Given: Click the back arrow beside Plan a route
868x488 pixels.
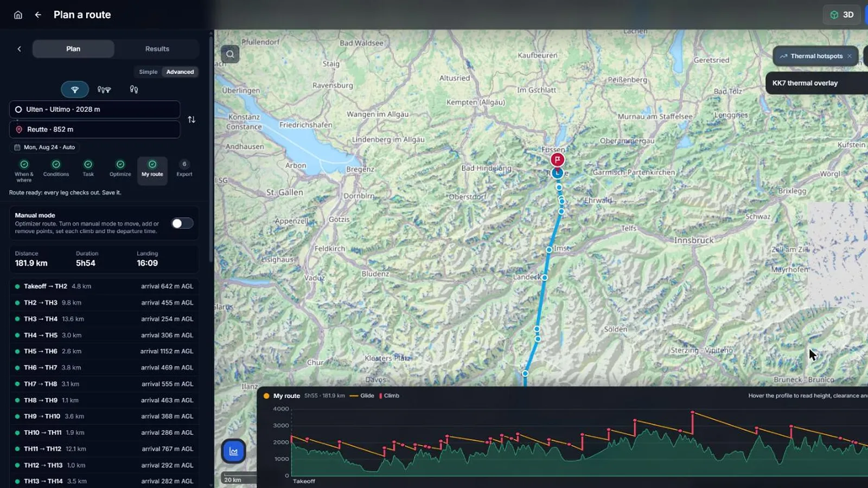Looking at the screenshot, I should 38,15.
